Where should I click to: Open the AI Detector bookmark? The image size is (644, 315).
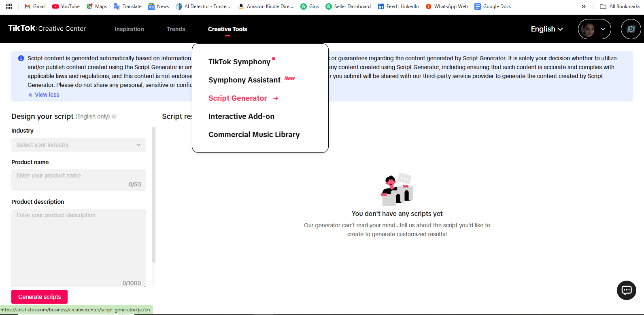pyautogui.click(x=203, y=6)
